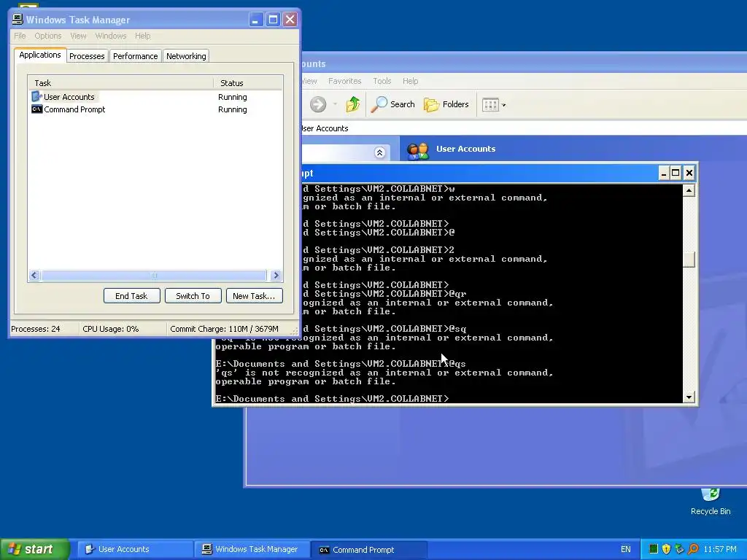Click the orange magnifier tray icon
The height and width of the screenshot is (560, 747).
pos(693,549)
